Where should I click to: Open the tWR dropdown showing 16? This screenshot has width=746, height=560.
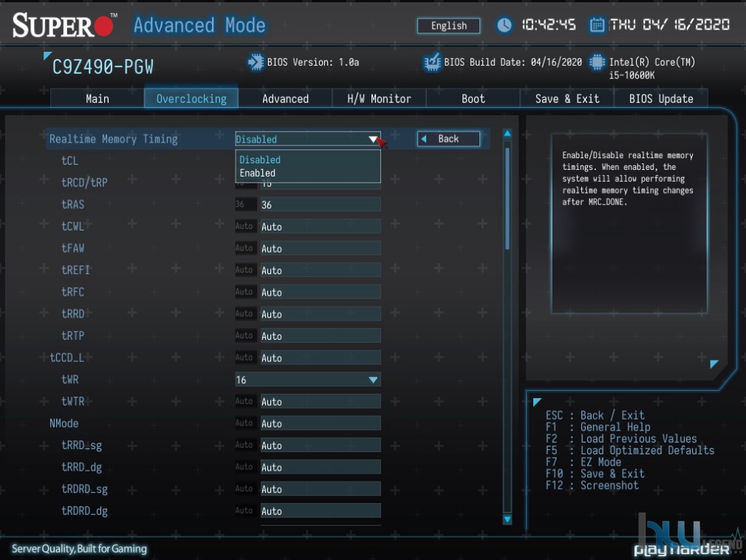pyautogui.click(x=308, y=380)
